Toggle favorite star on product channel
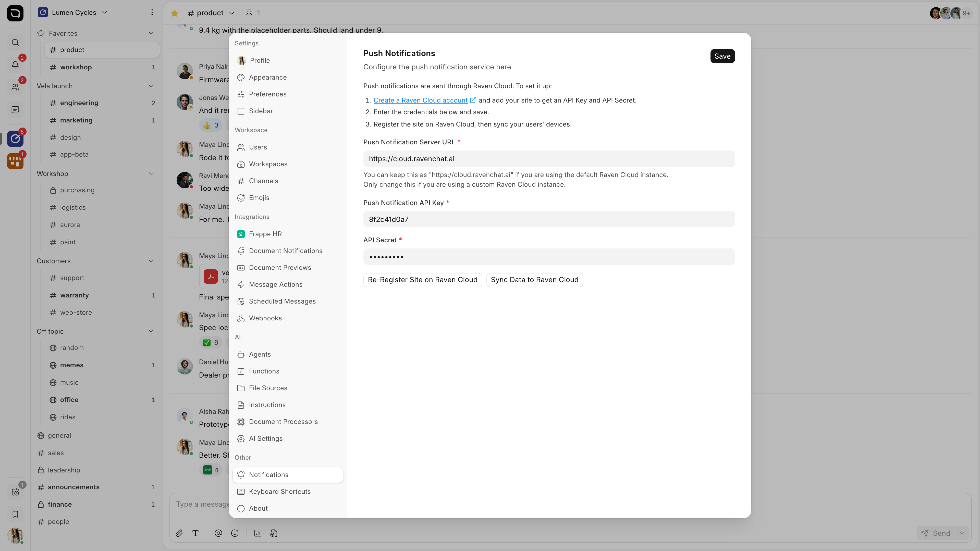Image resolution: width=980 pixels, height=551 pixels. 175,13
